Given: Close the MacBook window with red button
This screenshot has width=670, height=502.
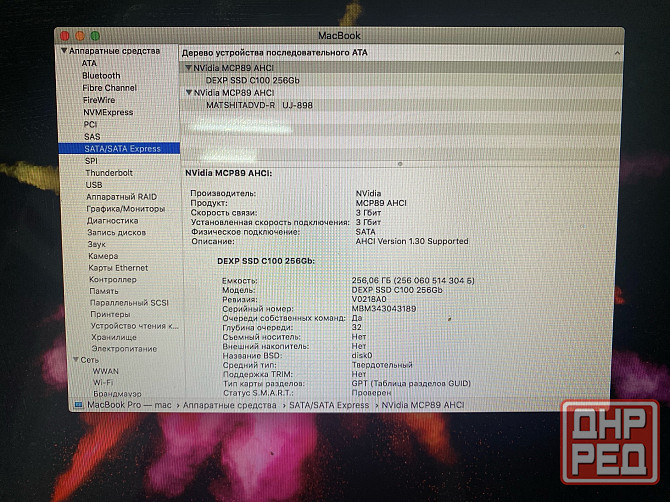Looking at the screenshot, I should 65,36.
